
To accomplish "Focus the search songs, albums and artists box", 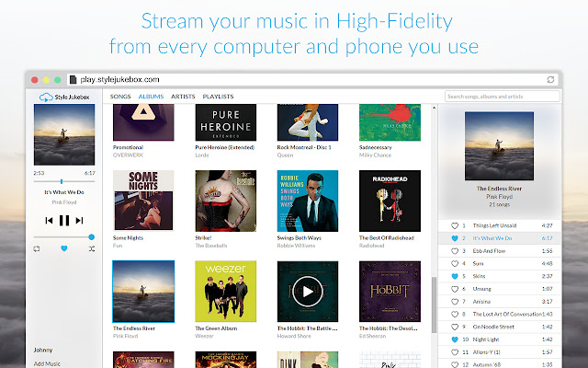I will (503, 97).
